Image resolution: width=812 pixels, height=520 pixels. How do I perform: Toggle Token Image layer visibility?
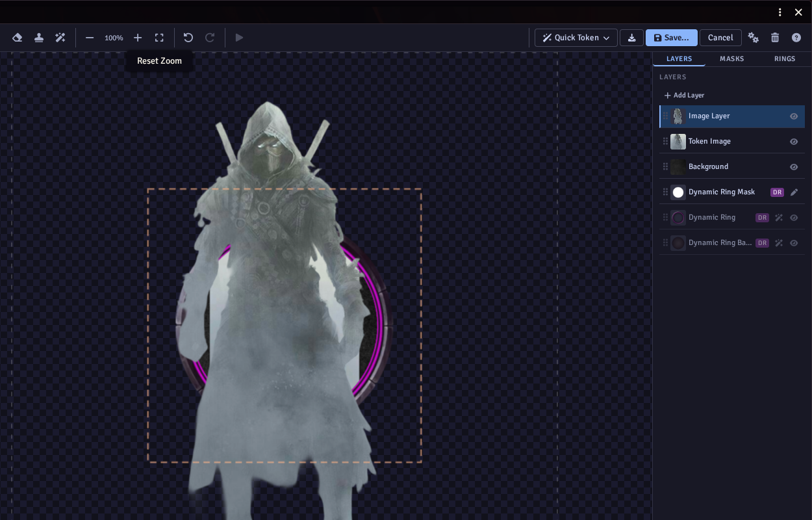coord(794,142)
